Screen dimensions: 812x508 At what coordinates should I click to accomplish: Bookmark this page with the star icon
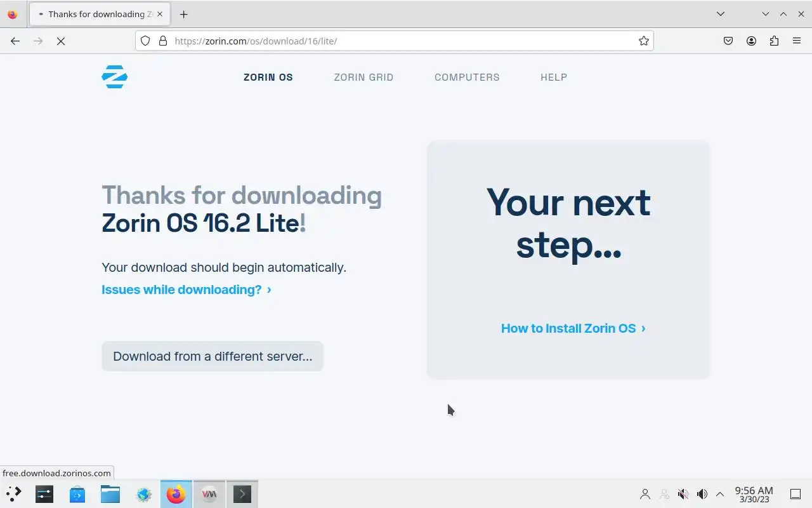pos(644,41)
